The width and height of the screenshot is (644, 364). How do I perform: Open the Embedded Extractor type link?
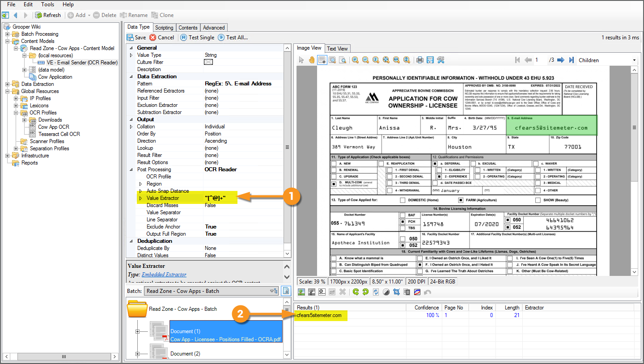coord(164,275)
